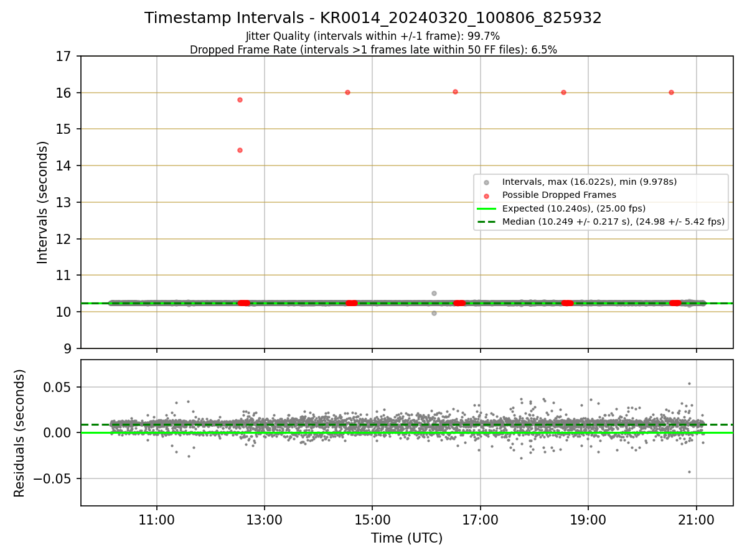Viewport: 747px width, 560px height.
Task: Click the 17 tick on the intervals axis
Action: pos(64,57)
